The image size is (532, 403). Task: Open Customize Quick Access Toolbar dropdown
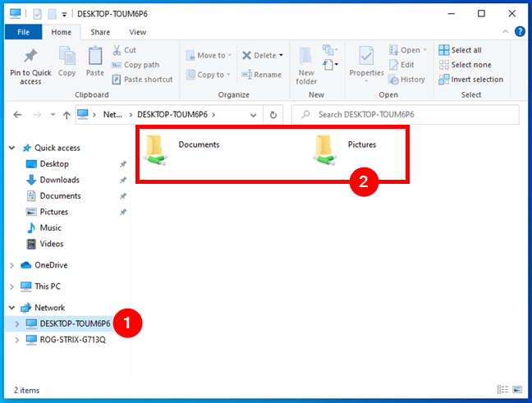coord(64,14)
